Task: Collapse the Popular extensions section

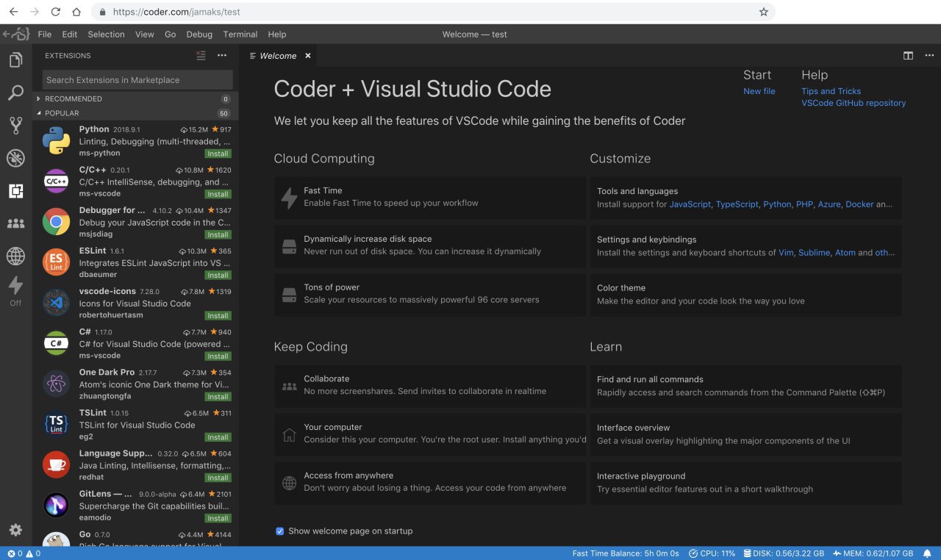Action: [135, 113]
